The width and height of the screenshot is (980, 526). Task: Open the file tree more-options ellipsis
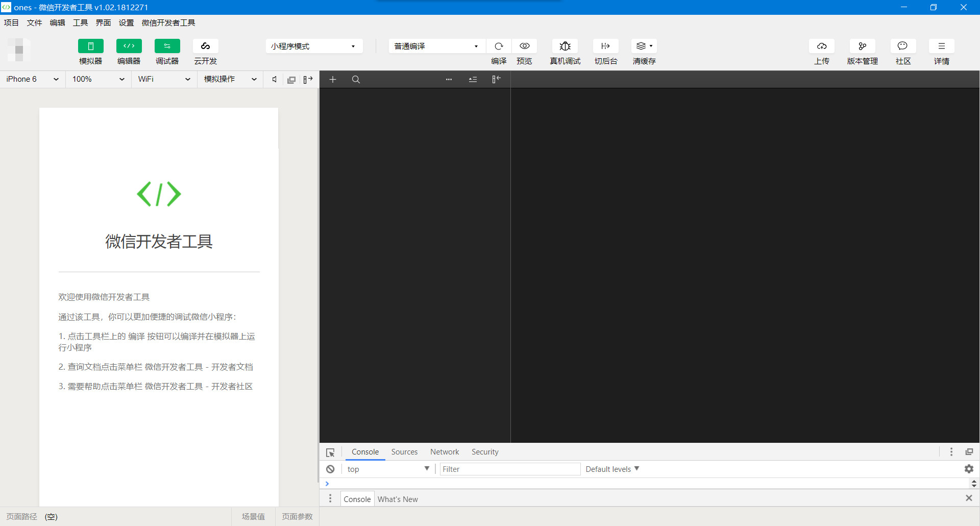click(x=449, y=79)
